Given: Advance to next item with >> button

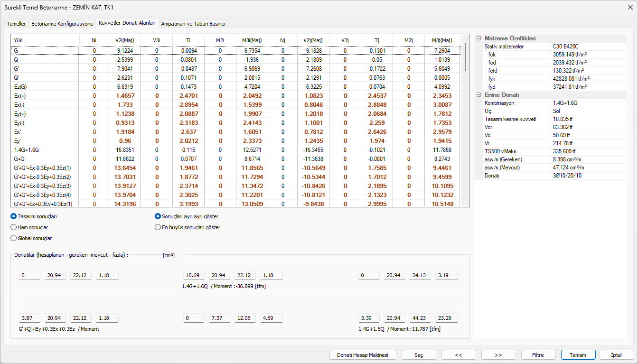Looking at the screenshot, I should click(x=498, y=355).
